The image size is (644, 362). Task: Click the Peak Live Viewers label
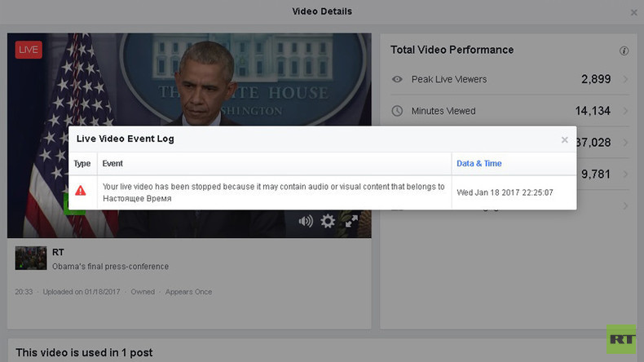click(449, 79)
